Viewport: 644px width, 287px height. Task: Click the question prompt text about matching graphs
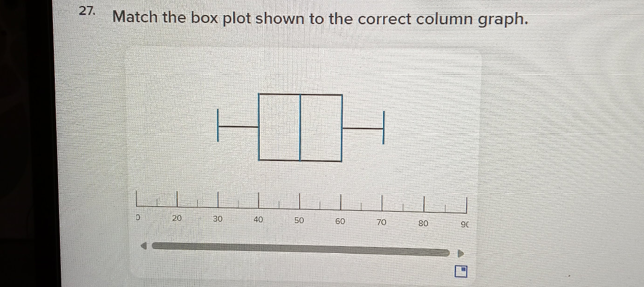320,19
